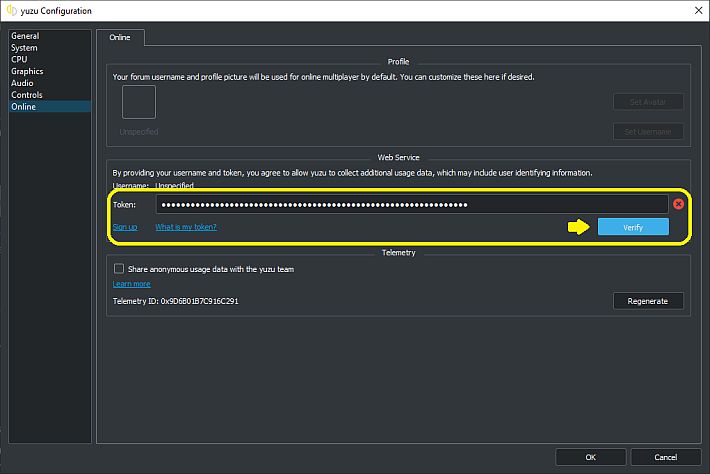
Task: Click the yuzu logo in title bar
Action: [11, 10]
